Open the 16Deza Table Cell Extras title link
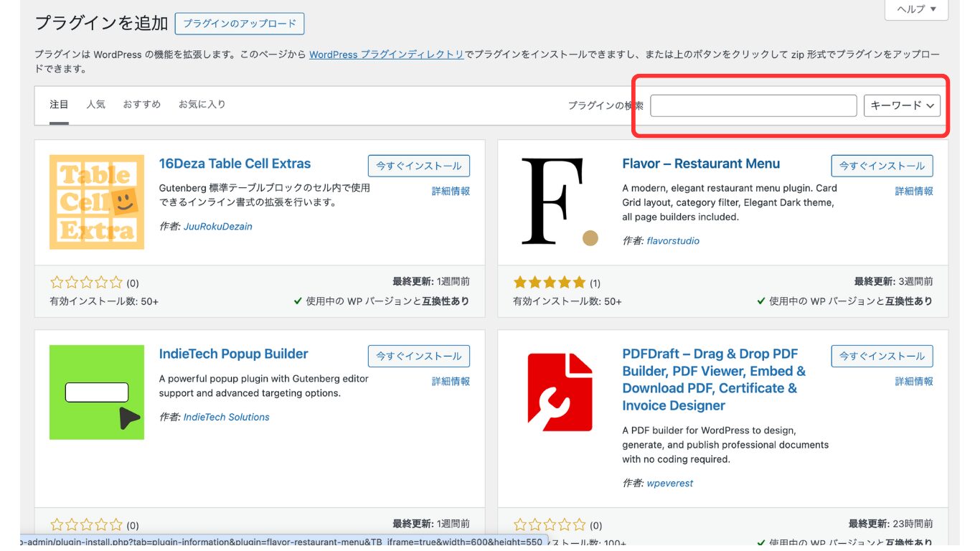Viewport: 980px width, 551px height. tap(235, 164)
